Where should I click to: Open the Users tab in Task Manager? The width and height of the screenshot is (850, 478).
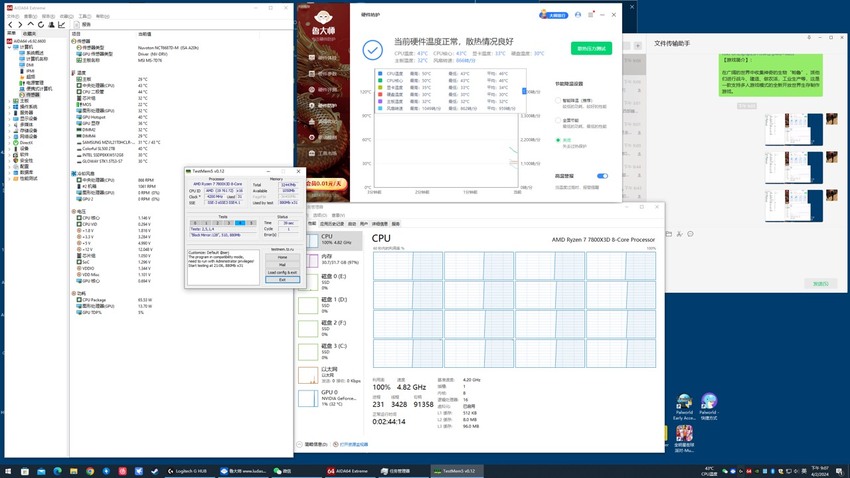(364, 224)
